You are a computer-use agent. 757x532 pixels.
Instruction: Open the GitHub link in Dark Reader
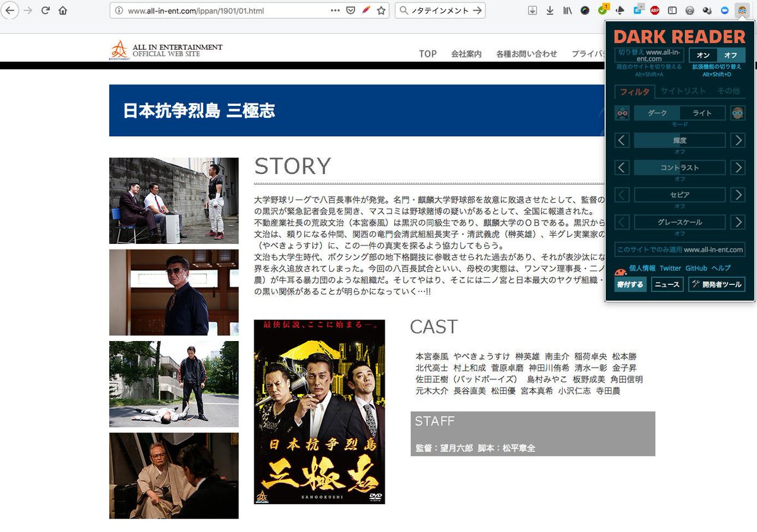(696, 268)
